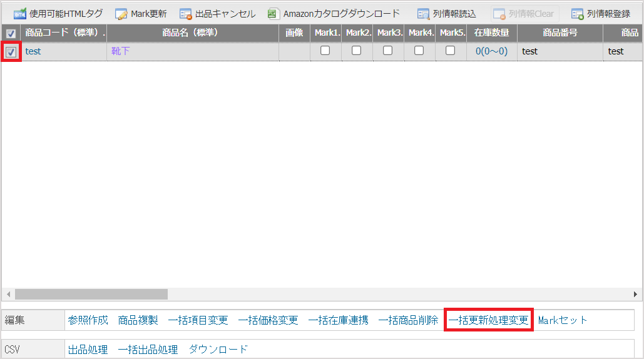Click 一括出品処理 CSV link
Viewport: 644px width, 359px height.
148,350
